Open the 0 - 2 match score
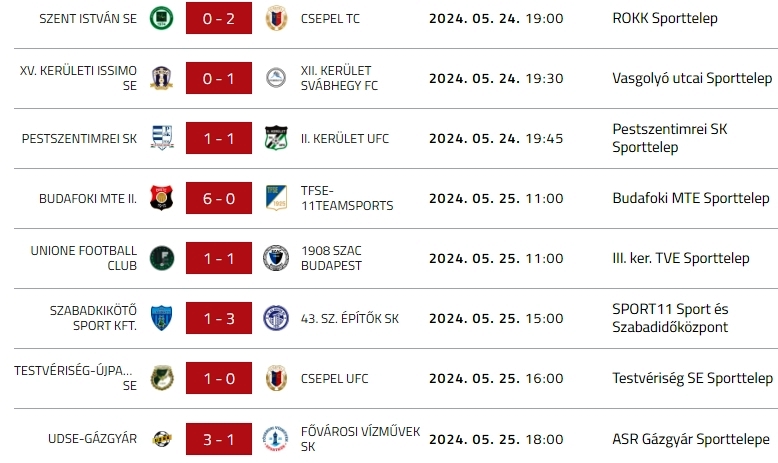 (x=219, y=18)
